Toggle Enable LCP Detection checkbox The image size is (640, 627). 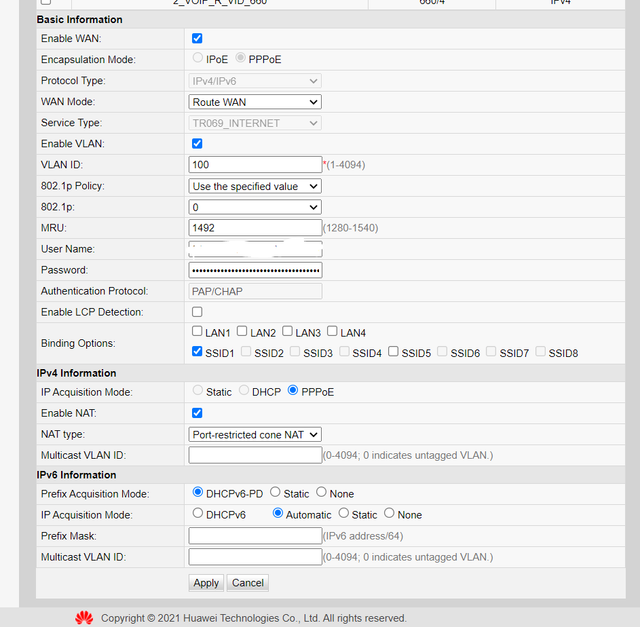pyautogui.click(x=197, y=312)
